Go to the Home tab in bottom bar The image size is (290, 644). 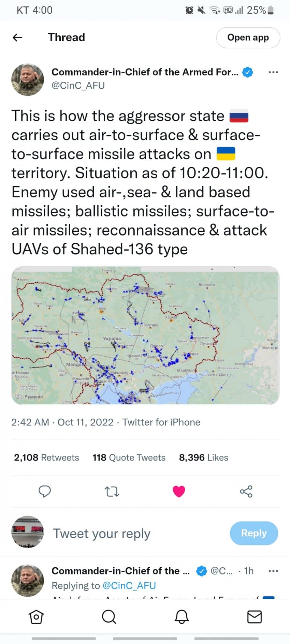pyautogui.click(x=36, y=617)
